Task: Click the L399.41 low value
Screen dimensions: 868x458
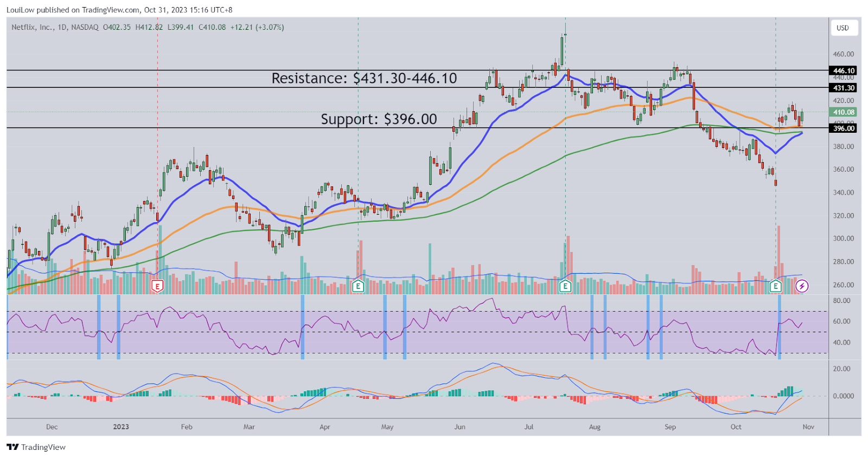Action: 181,27
